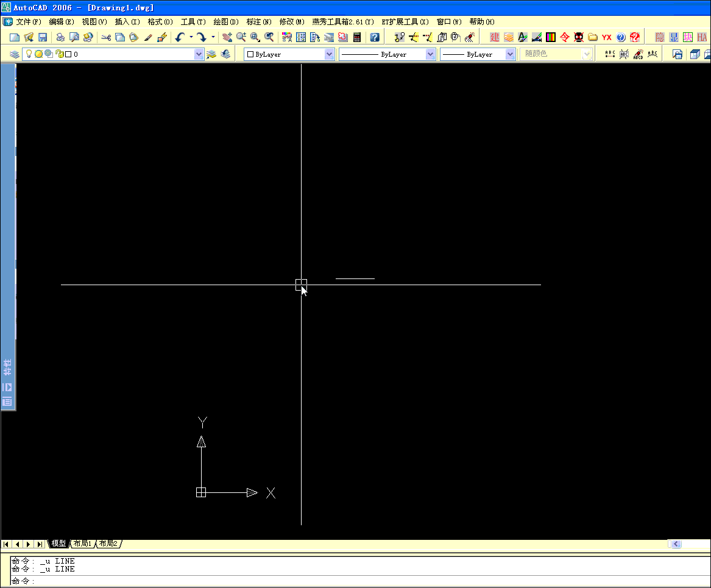This screenshot has height=588, width=711.
Task: Click the New drawing icon
Action: (15, 37)
